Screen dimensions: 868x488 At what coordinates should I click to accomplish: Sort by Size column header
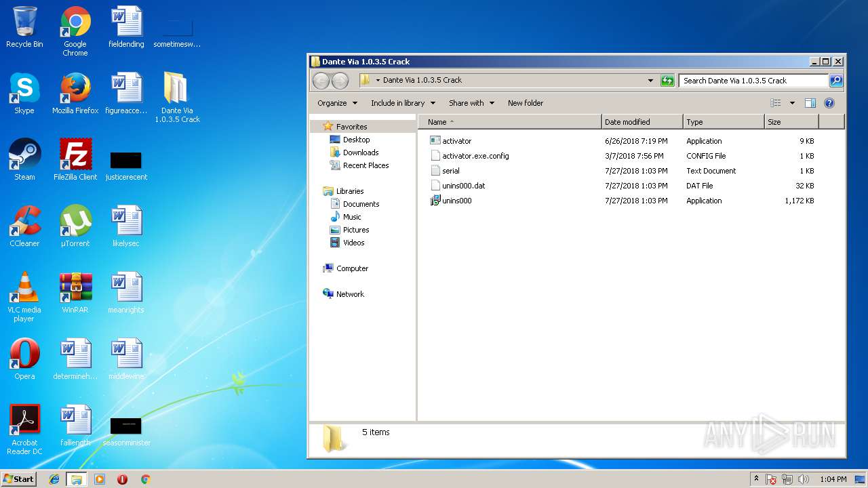coord(791,122)
